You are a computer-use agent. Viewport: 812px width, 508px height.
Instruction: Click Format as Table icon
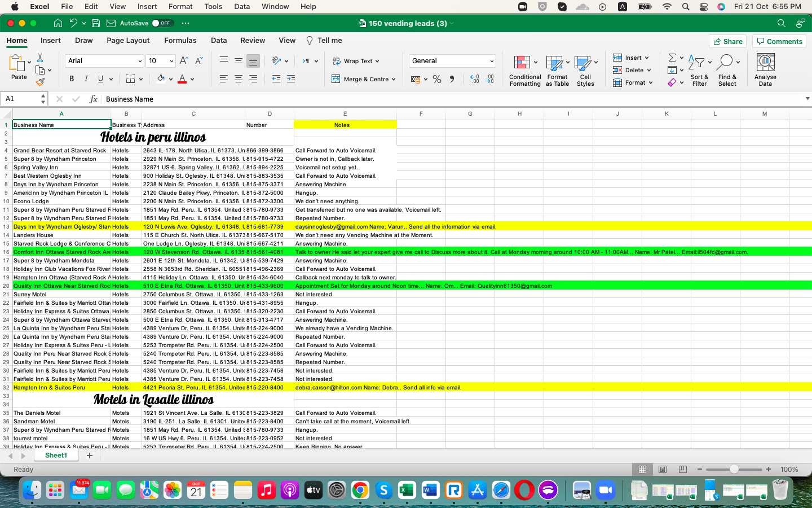[x=555, y=63]
